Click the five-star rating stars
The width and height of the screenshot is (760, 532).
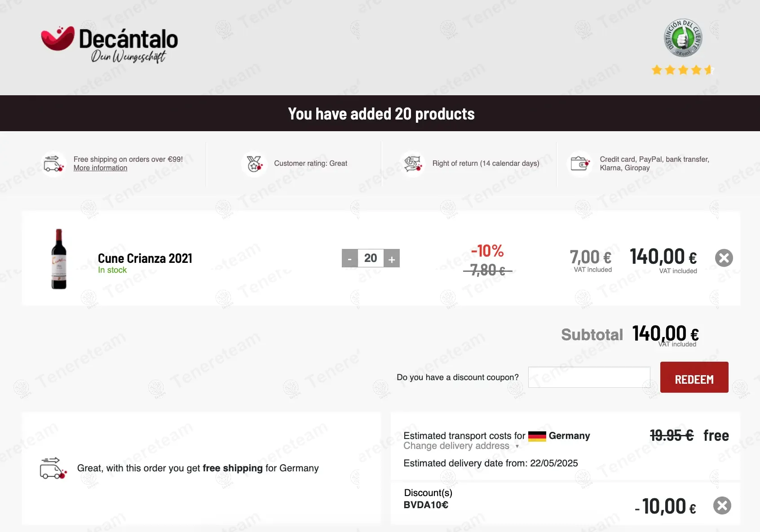tap(682, 70)
